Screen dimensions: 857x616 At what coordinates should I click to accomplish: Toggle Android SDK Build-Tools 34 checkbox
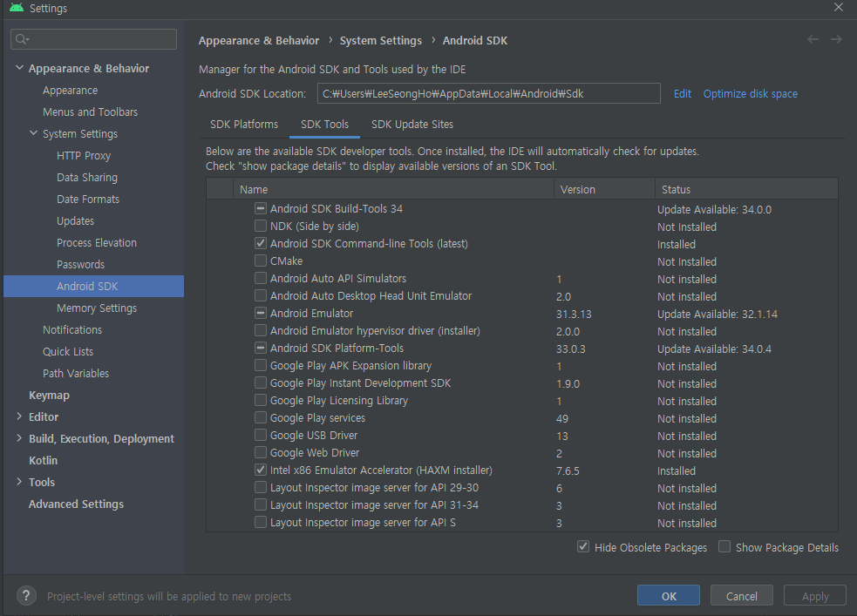261,208
